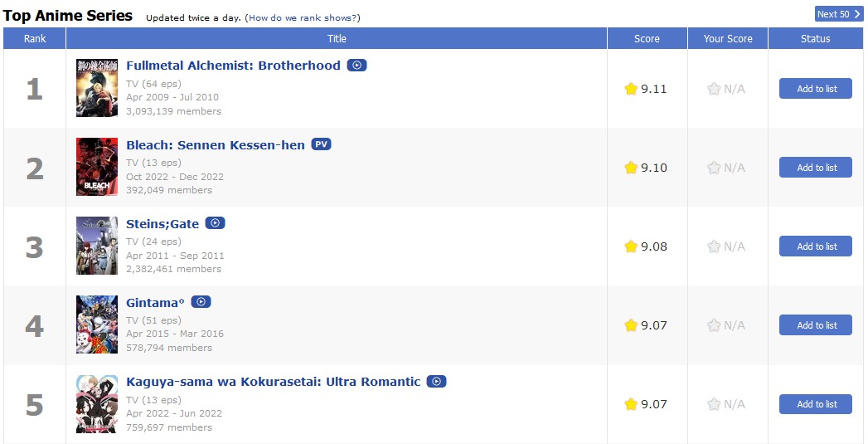Click the Gintama° play video icon
Image resolution: width=868 pixels, height=444 pixels.
point(201,302)
